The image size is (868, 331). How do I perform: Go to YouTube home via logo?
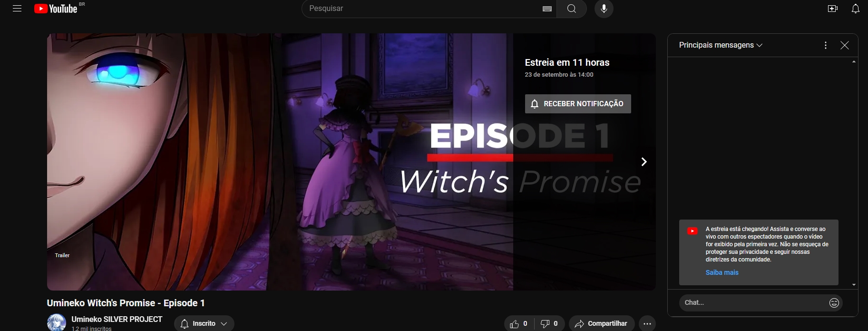pyautogui.click(x=56, y=9)
